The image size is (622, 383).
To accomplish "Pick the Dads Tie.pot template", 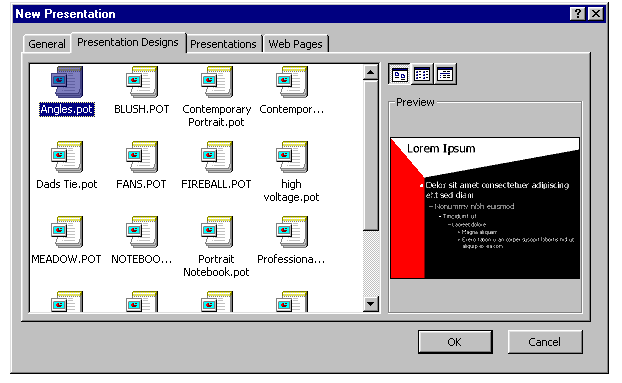I will (67, 157).
